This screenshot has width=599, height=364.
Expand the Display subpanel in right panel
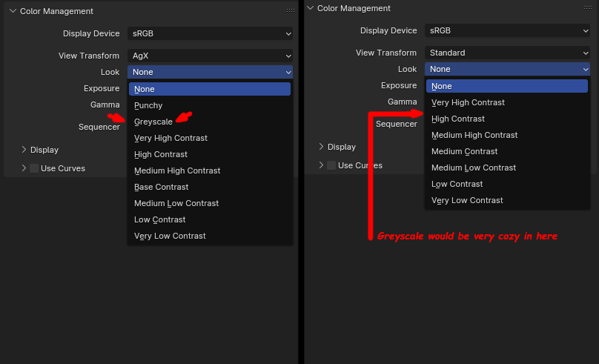[x=321, y=146]
